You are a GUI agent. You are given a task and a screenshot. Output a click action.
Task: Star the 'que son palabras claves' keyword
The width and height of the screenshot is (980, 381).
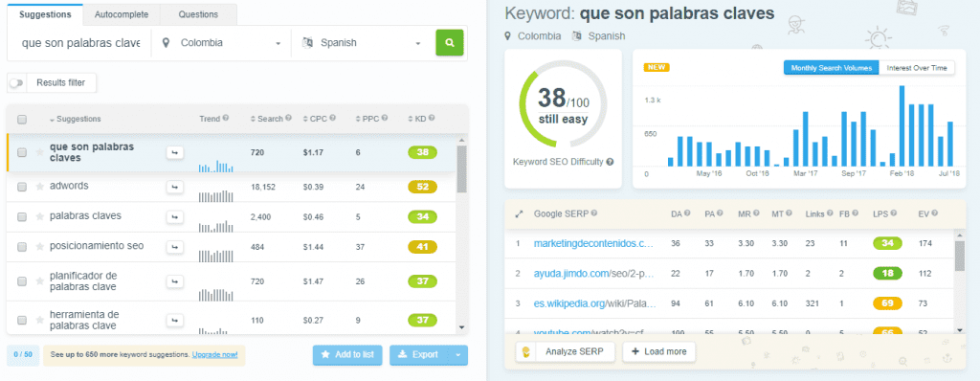click(x=40, y=152)
